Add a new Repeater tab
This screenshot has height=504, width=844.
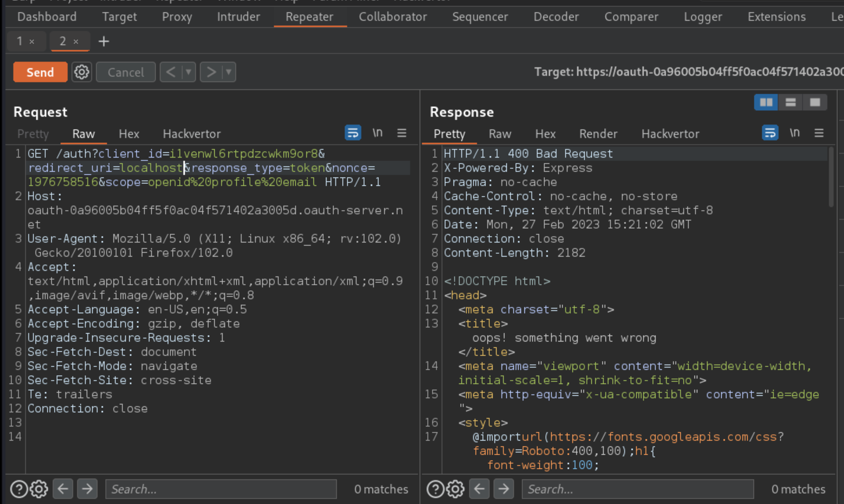(104, 42)
